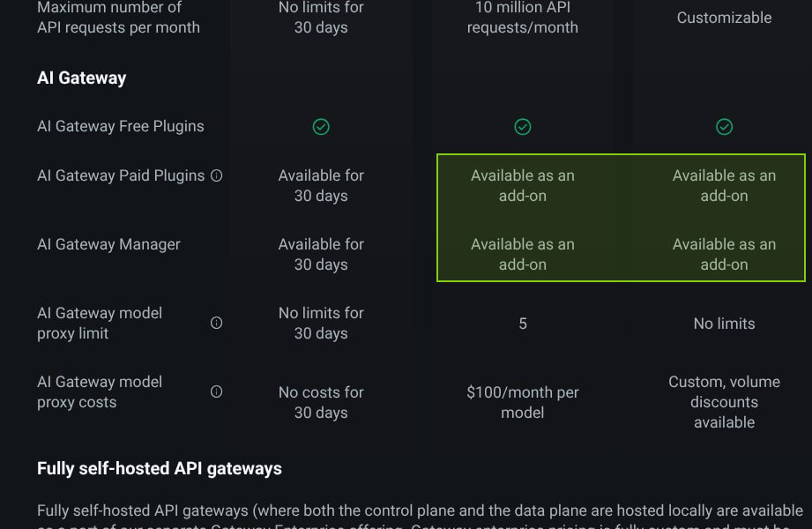812x529 pixels.
Task: Click the Custom, volume discounts available cell
Action: [724, 402]
